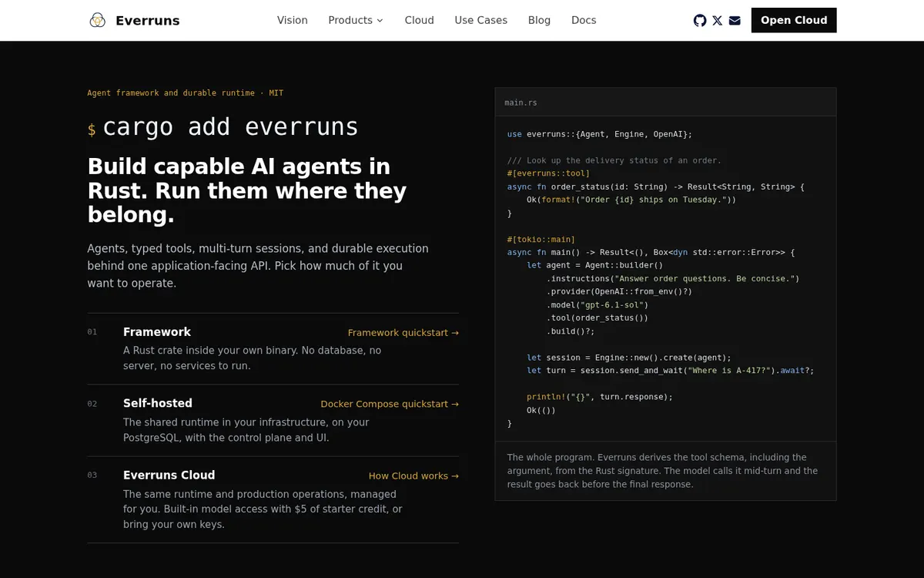Click the '.provider(OpenAI::from_env()?)' line
The height and width of the screenshot is (578, 924).
point(620,291)
